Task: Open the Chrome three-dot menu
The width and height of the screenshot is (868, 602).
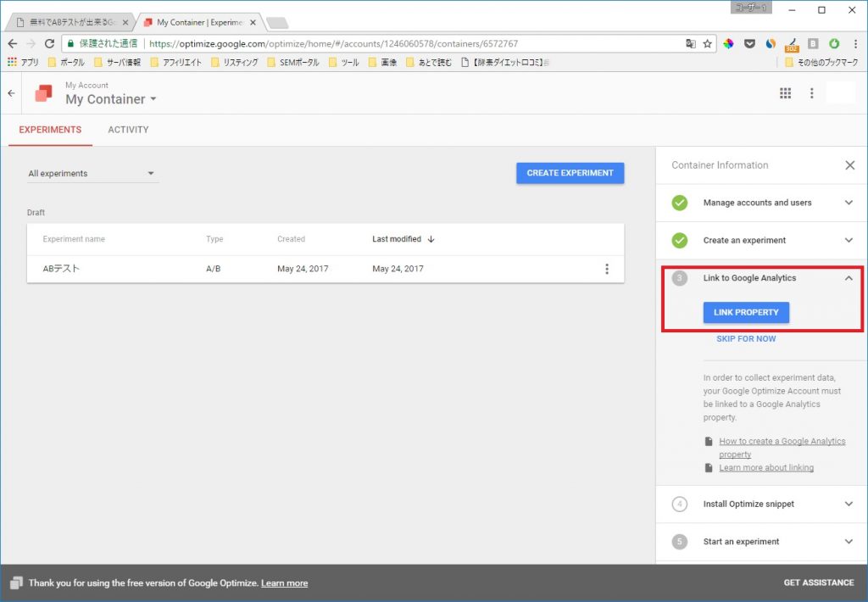Action: click(x=855, y=43)
